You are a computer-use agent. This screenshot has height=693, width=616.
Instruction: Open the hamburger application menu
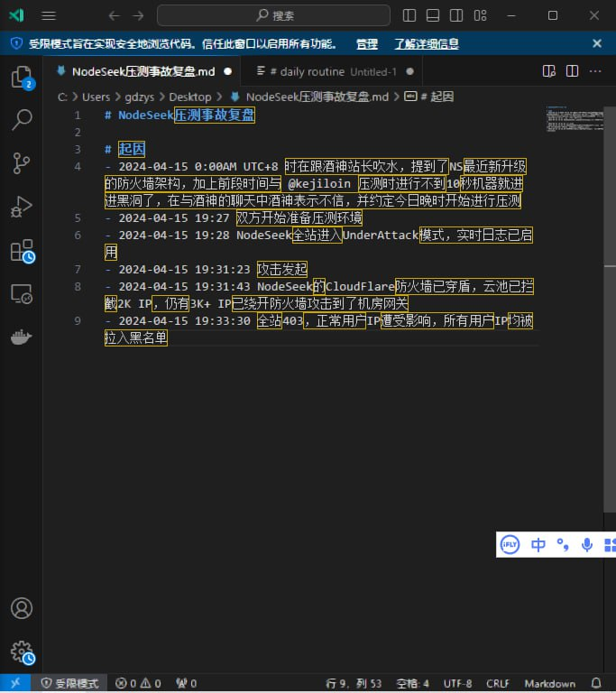point(49,16)
